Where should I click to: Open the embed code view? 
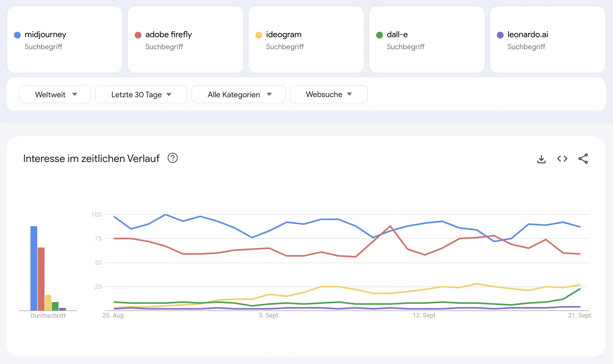click(x=562, y=159)
